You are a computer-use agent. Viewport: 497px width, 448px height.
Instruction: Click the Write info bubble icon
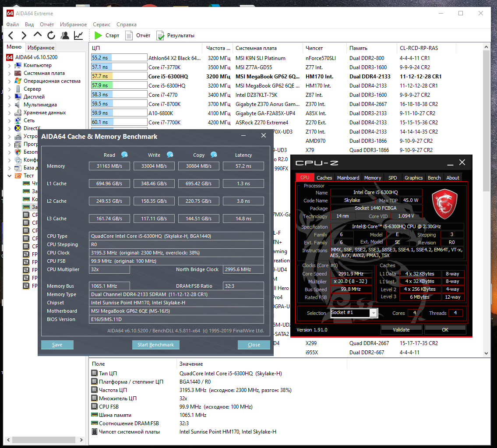click(170, 155)
